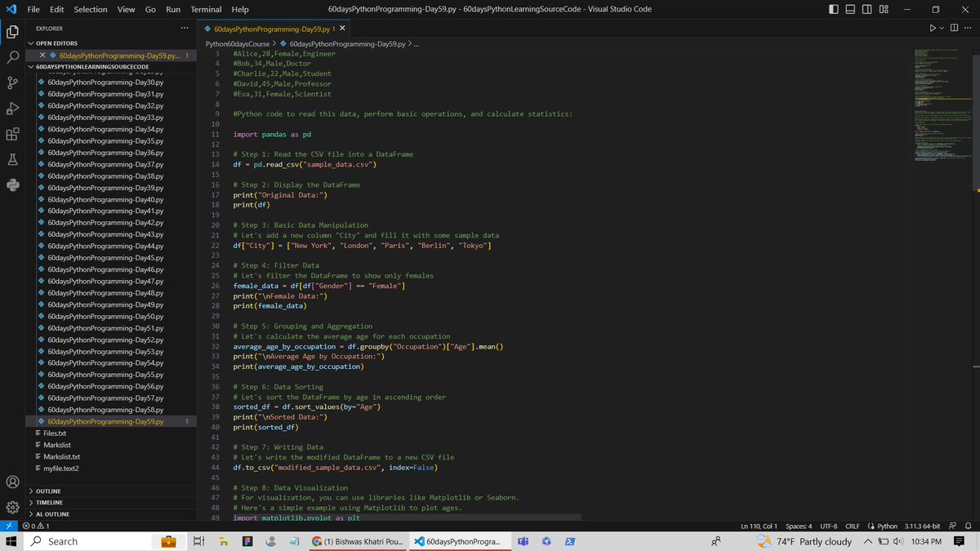The width and height of the screenshot is (980, 551).
Task: Open the Testing flask view
Action: coord(12,160)
